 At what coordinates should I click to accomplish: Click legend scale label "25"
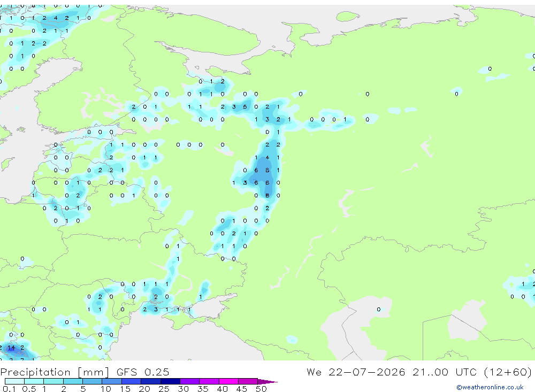[x=164, y=389]
